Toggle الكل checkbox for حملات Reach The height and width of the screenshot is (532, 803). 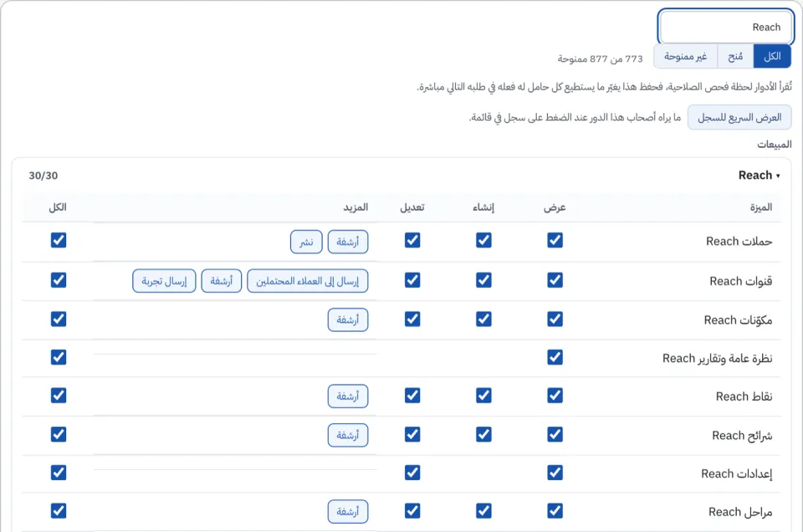click(x=59, y=240)
